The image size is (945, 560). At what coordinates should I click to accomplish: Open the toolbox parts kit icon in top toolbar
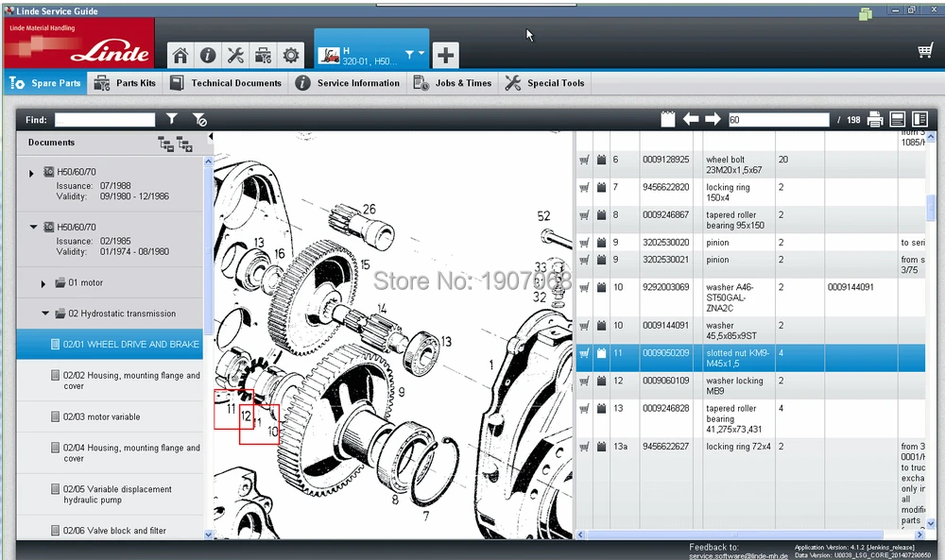[x=263, y=56]
